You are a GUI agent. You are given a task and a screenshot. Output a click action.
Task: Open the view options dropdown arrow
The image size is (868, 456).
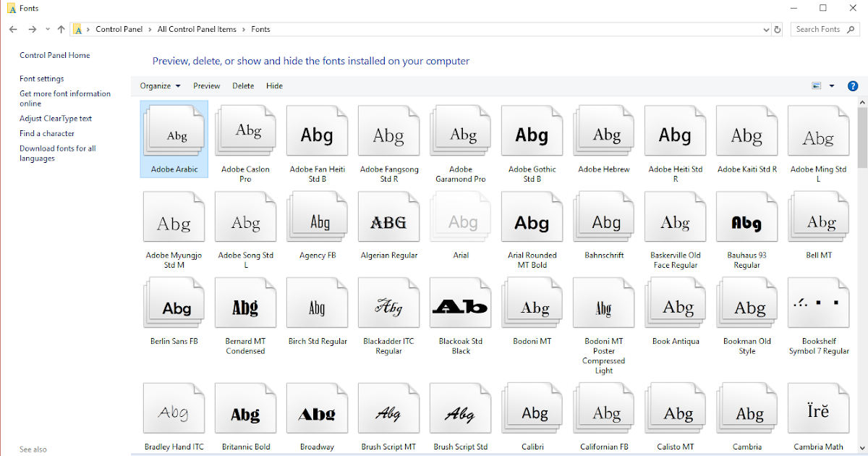[832, 85]
